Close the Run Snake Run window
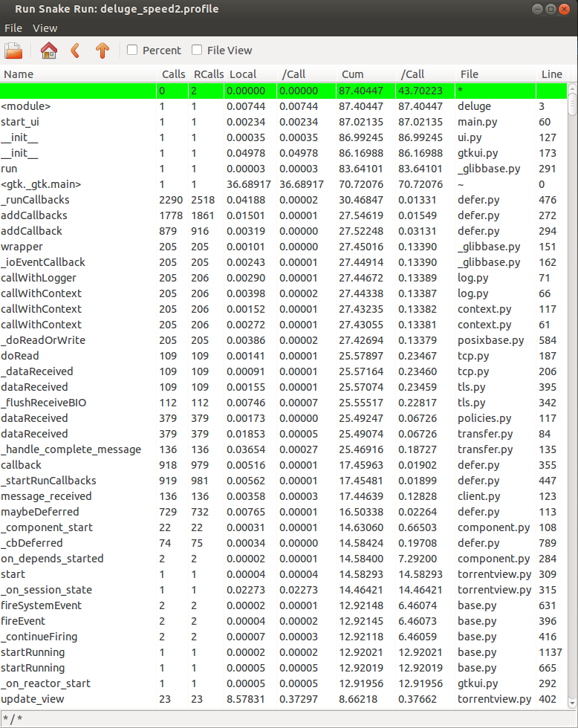The image size is (578, 728). tap(564, 9)
